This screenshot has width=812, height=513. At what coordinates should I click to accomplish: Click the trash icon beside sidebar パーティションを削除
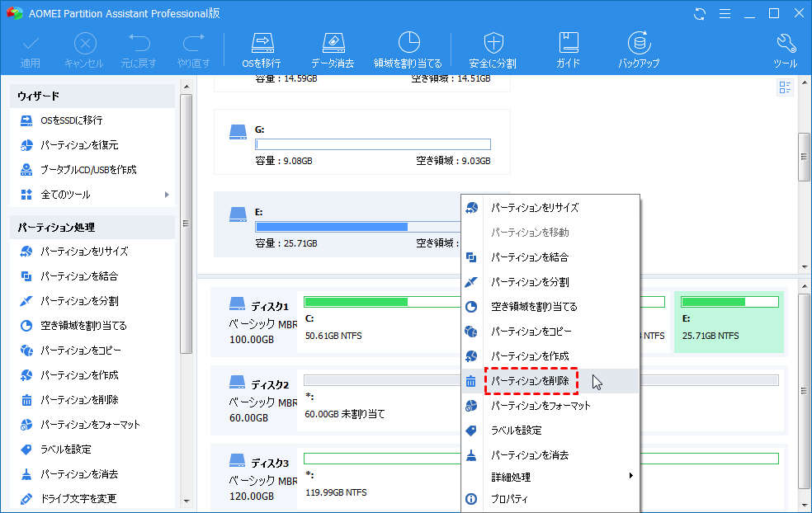pos(26,400)
